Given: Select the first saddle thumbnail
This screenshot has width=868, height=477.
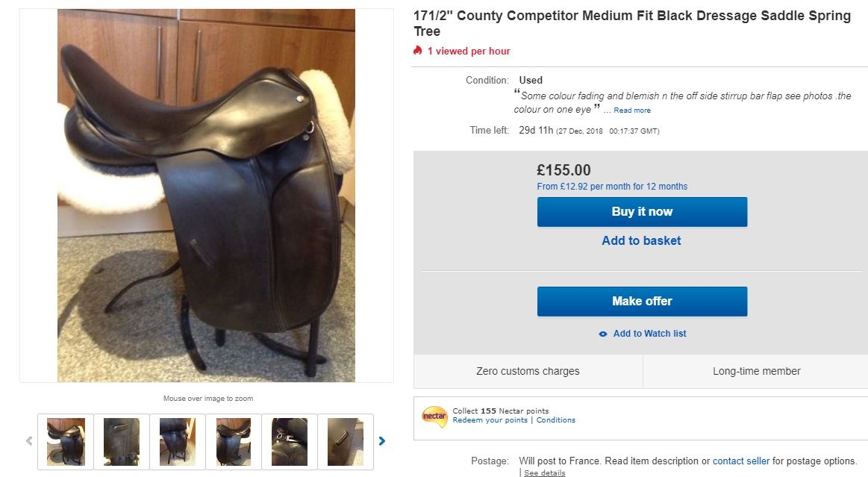Looking at the screenshot, I should pyautogui.click(x=66, y=442).
